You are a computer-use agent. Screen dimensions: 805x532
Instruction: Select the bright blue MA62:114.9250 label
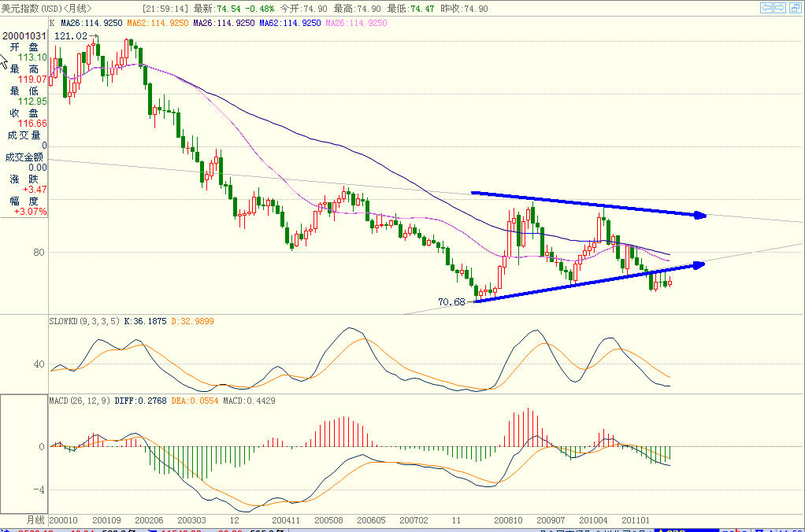[290, 23]
